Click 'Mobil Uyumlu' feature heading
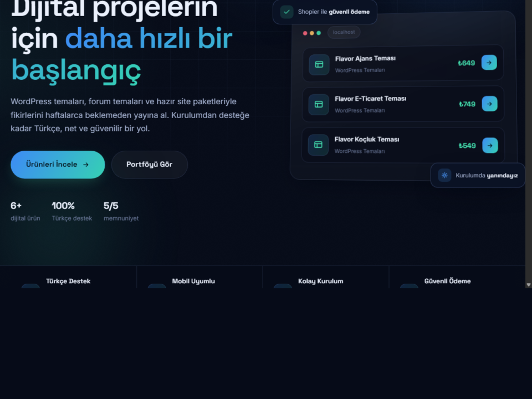 pyautogui.click(x=193, y=282)
